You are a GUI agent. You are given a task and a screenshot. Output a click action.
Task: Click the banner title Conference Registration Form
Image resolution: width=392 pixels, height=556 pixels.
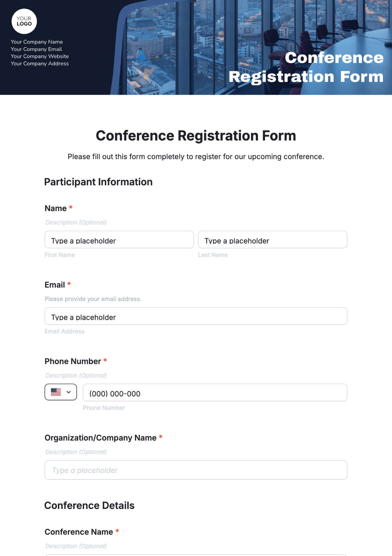306,67
